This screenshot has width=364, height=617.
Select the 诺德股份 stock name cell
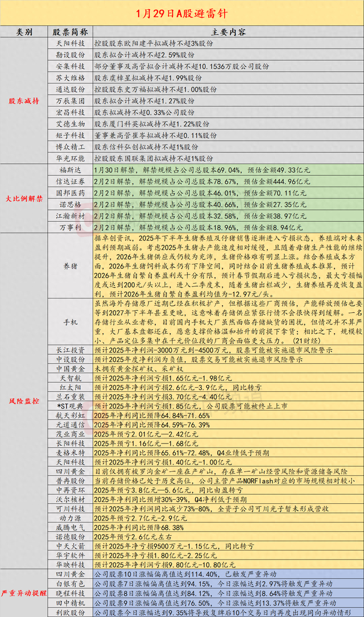(71, 537)
